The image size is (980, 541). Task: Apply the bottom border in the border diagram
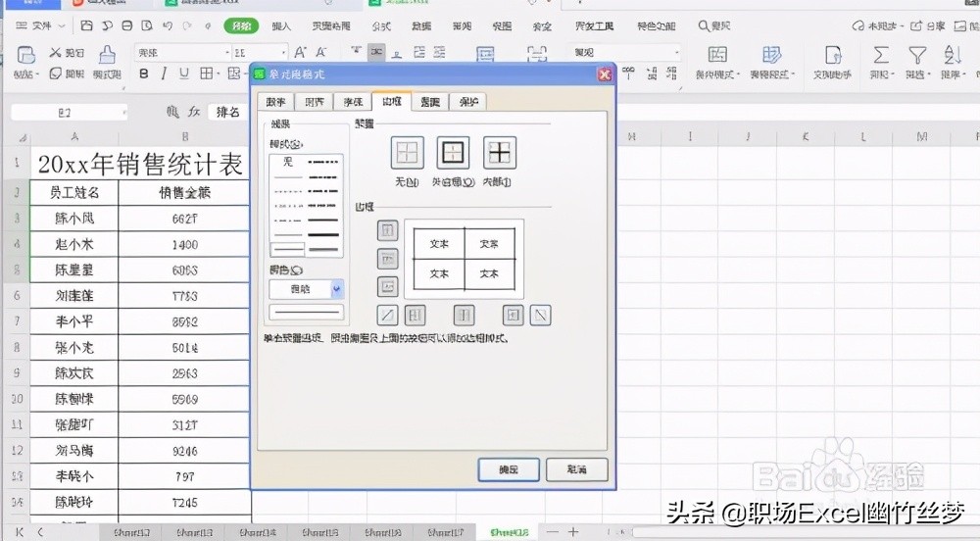click(387, 287)
